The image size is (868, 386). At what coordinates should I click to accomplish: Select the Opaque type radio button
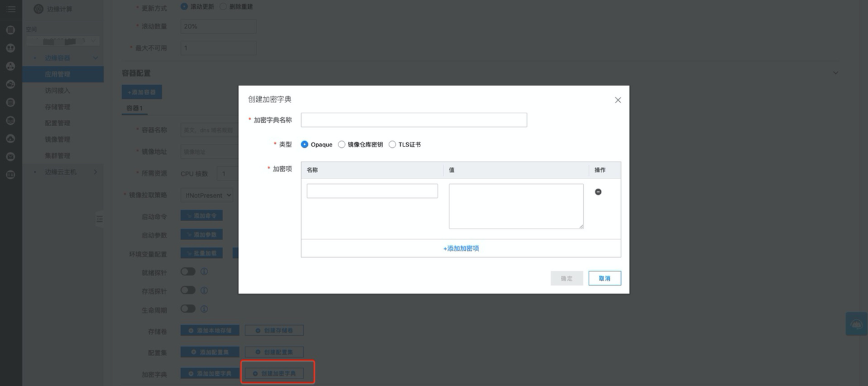304,144
